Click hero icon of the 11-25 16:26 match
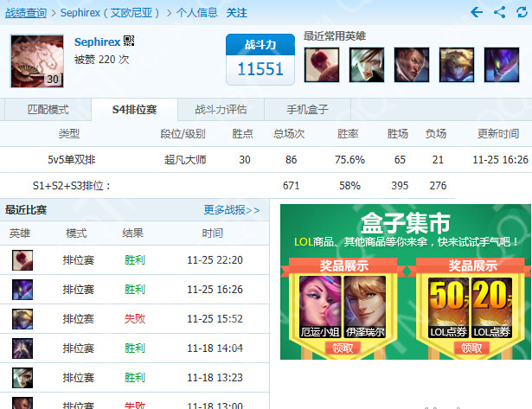 coord(22,290)
